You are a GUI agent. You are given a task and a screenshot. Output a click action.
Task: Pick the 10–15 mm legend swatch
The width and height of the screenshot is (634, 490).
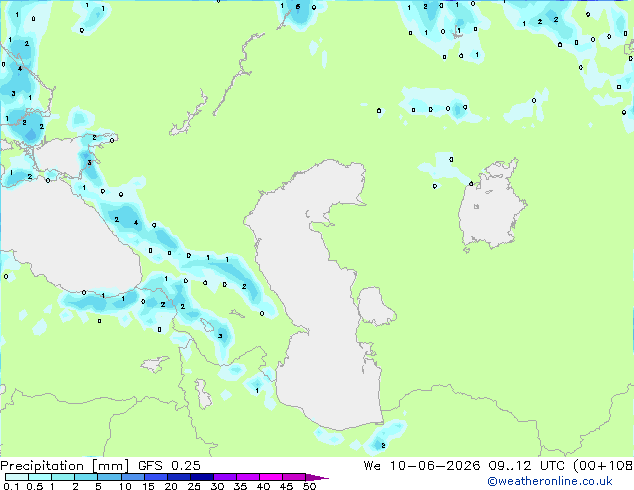[x=132, y=477]
